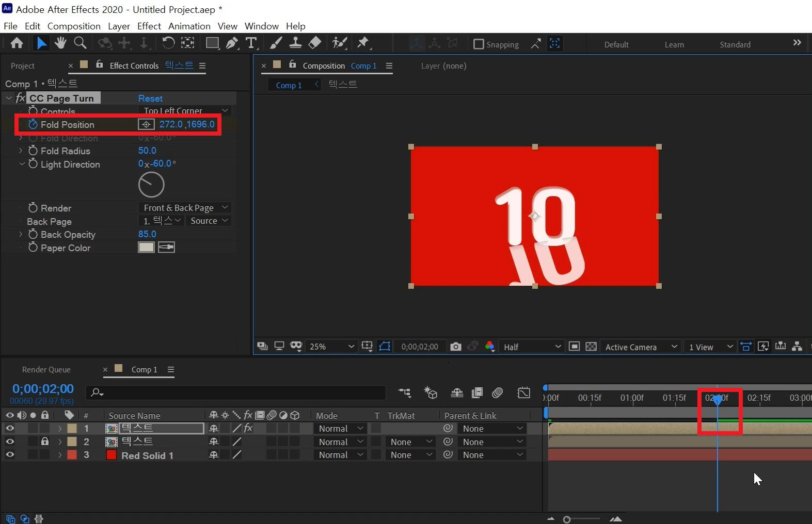
Task: Select the Clone Stamp tool
Action: [295, 43]
